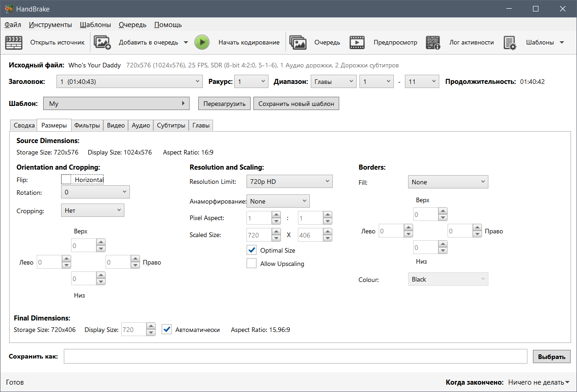The image size is (577, 392).
Task: Open the Cropping dropdown
Action: pyautogui.click(x=93, y=210)
